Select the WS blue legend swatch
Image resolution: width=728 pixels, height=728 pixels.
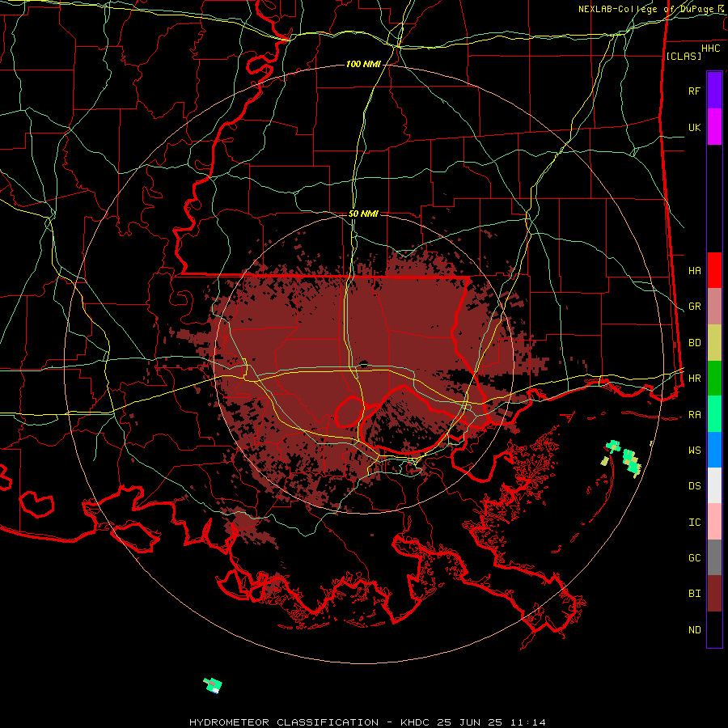pyautogui.click(x=714, y=450)
